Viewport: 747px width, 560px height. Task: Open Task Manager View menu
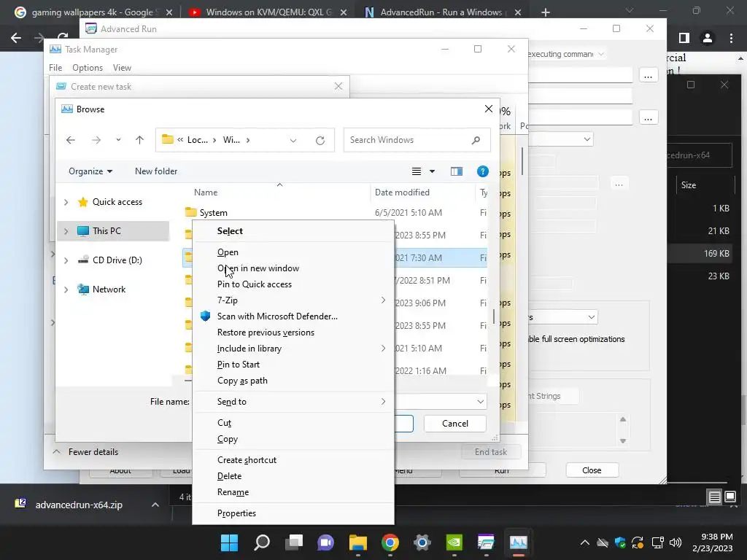(x=122, y=68)
